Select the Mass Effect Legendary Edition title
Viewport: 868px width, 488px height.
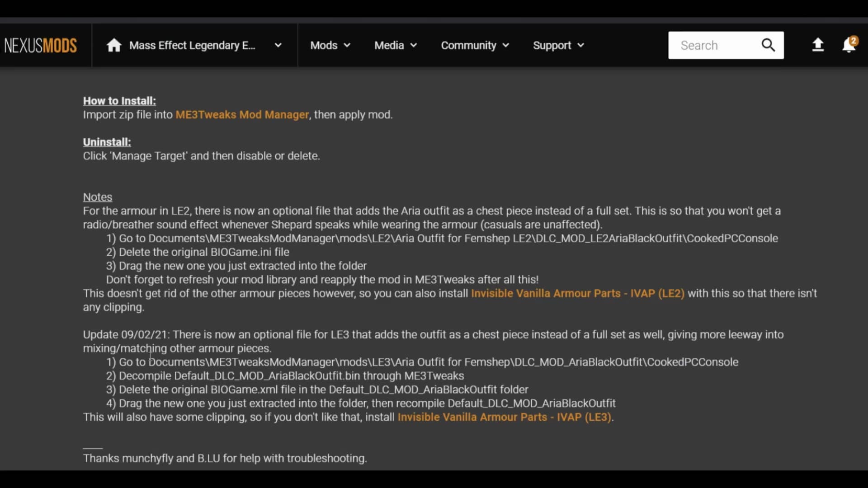(x=192, y=45)
